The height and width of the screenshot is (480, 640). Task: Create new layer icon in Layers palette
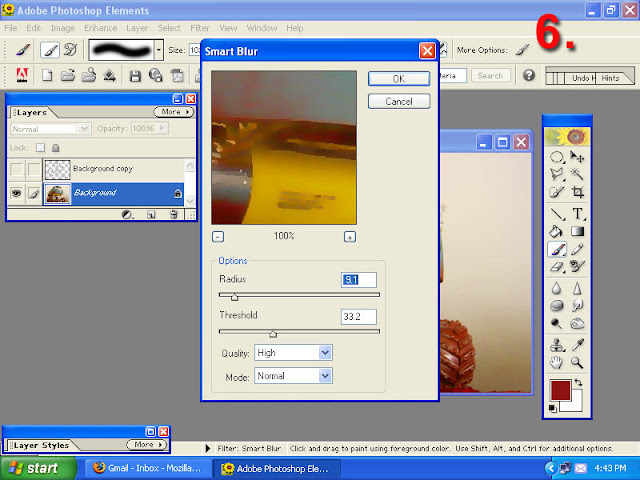(151, 214)
